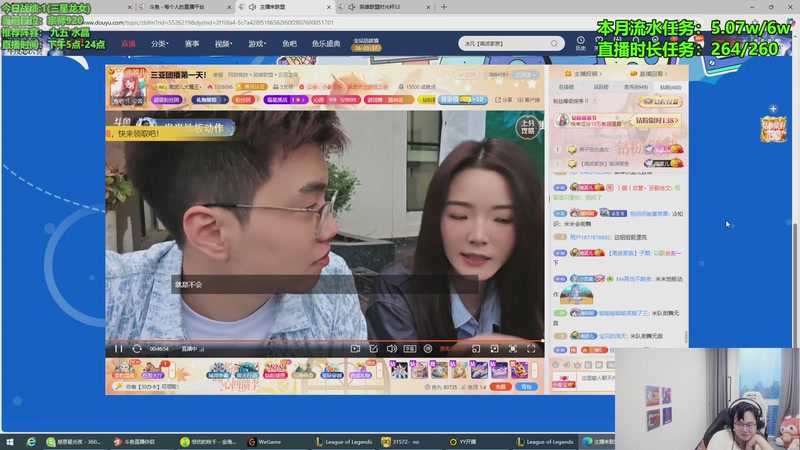
Task: Click the chat panel vertical scrollbar
Action: 686,337
